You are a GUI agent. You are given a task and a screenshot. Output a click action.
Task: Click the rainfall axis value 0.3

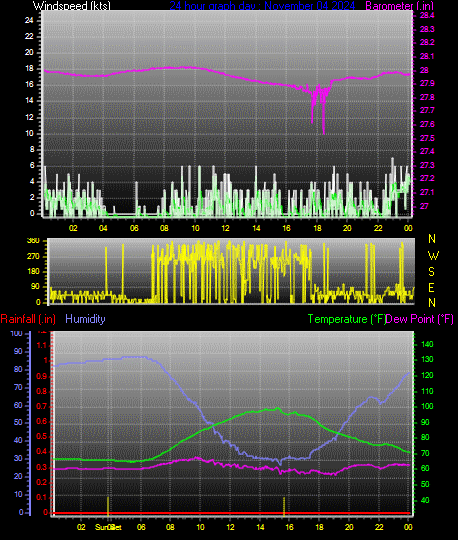41,467
